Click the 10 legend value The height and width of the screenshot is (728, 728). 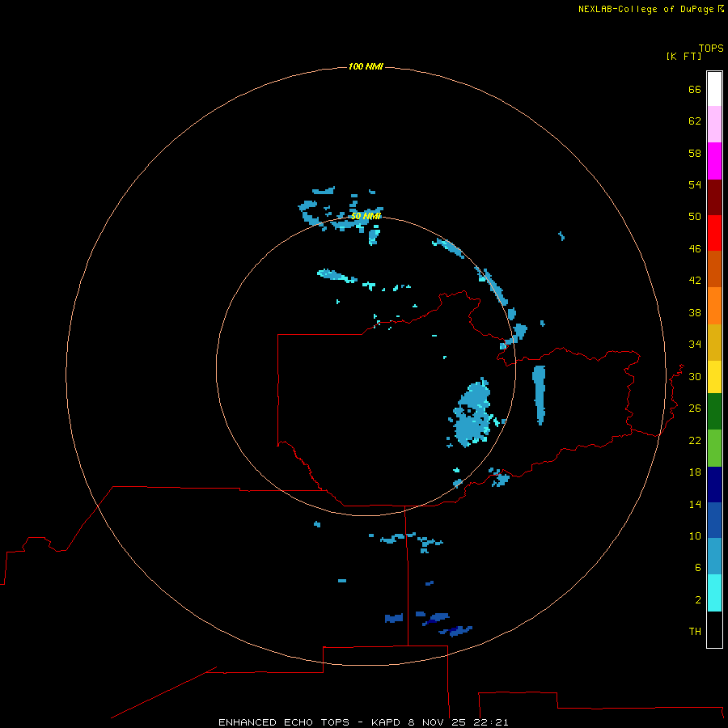click(695, 535)
